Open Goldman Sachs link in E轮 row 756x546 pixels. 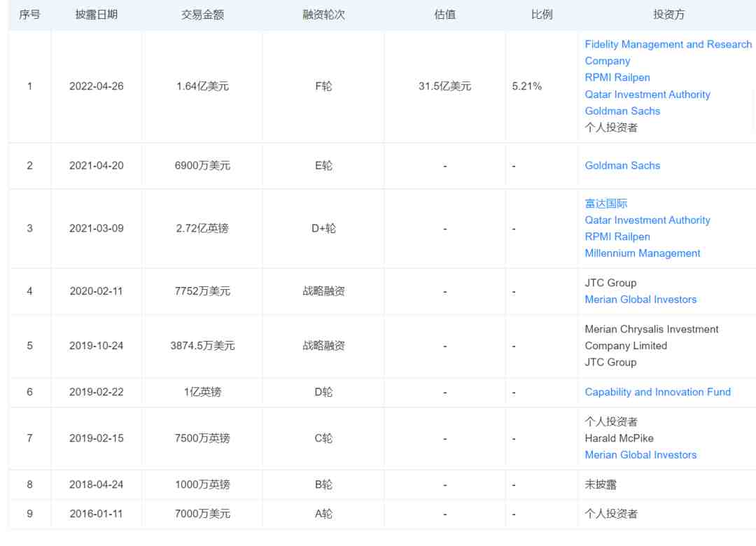click(622, 165)
